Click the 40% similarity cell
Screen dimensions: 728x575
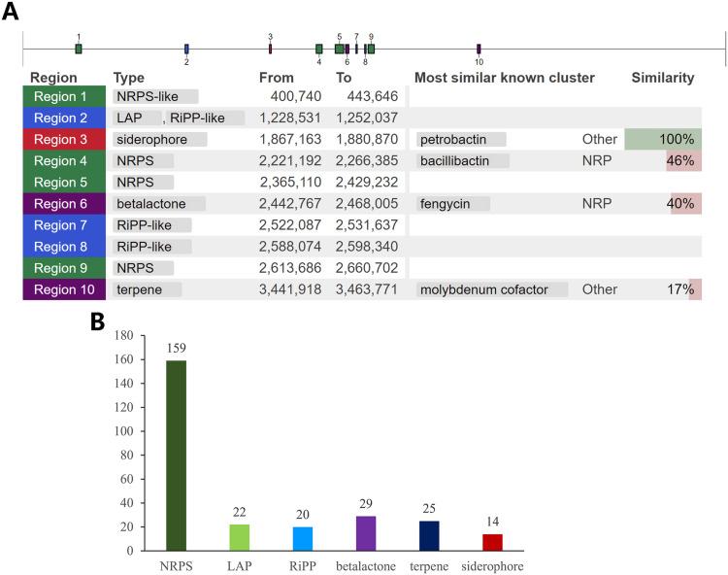click(x=685, y=203)
